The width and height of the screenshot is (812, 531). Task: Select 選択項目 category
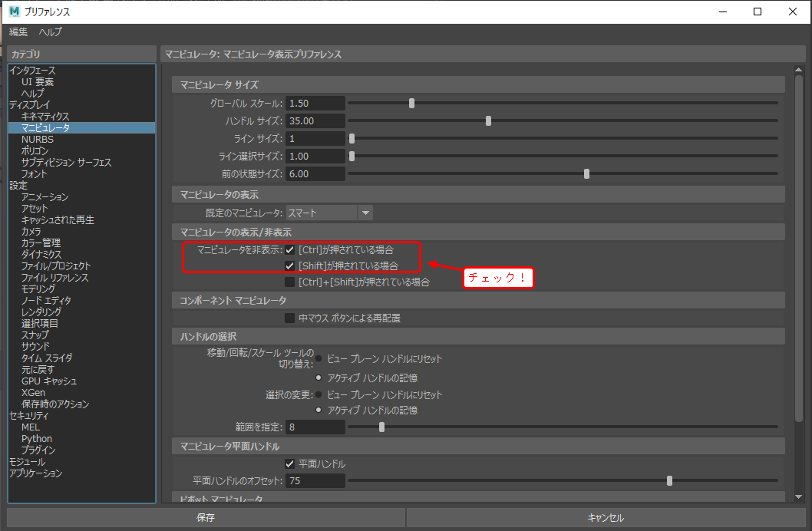pos(39,324)
